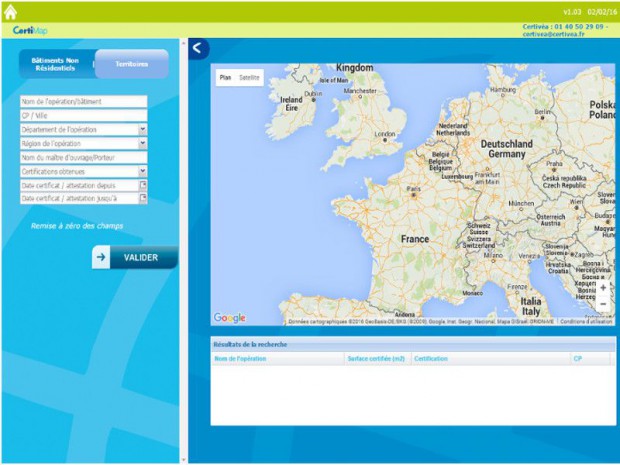Click the CertiMap logo
Image resolution: width=620 pixels, height=465 pixels.
point(30,30)
